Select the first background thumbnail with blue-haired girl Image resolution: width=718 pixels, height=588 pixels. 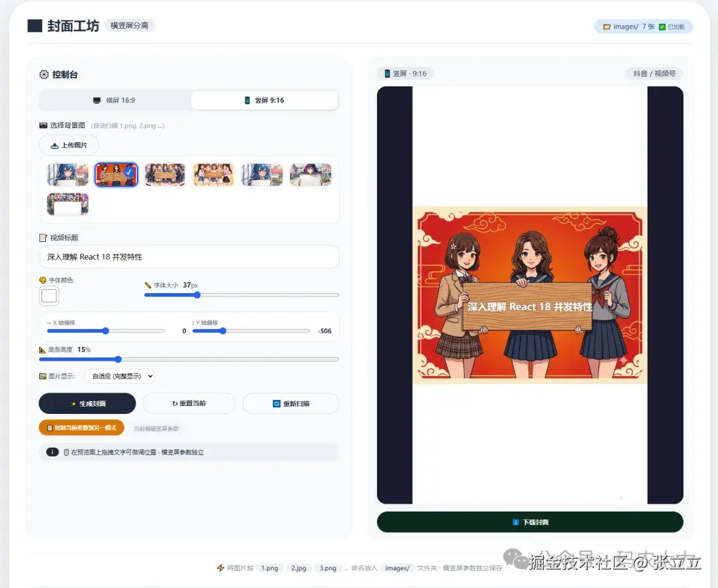click(x=68, y=175)
